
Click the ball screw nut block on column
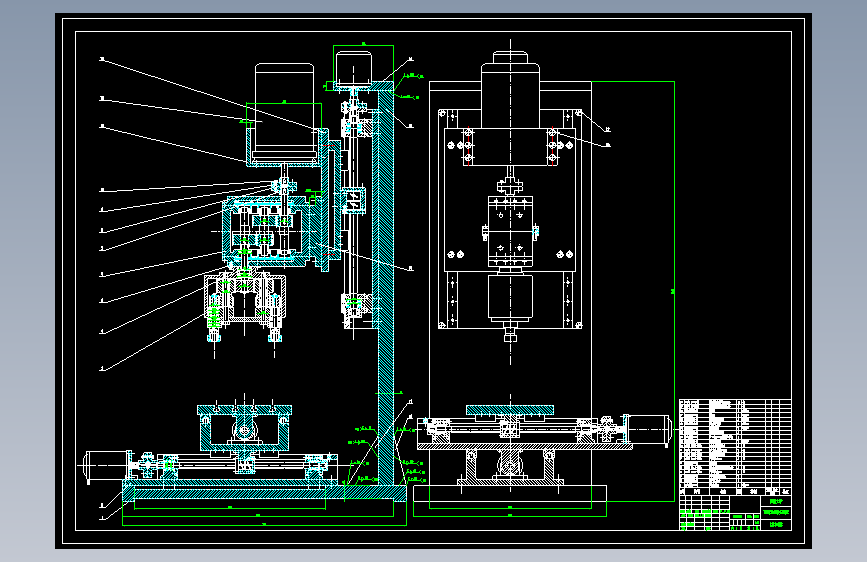[x=353, y=201]
